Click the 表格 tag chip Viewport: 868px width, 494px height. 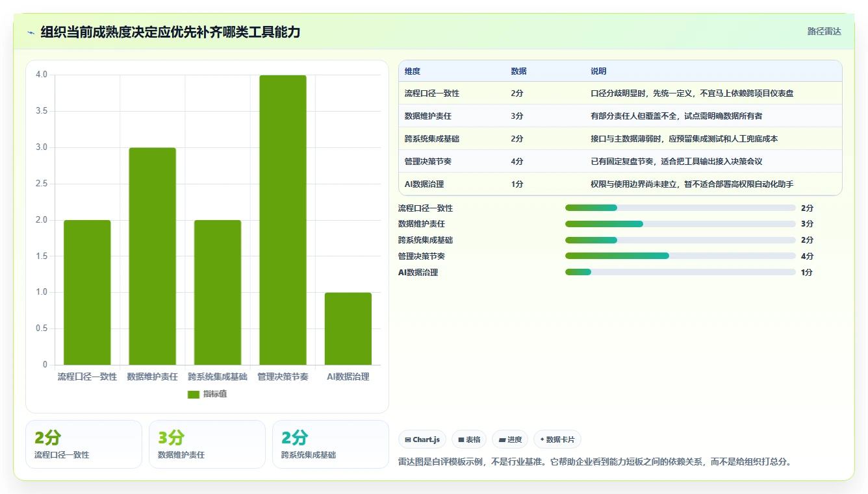[469, 439]
